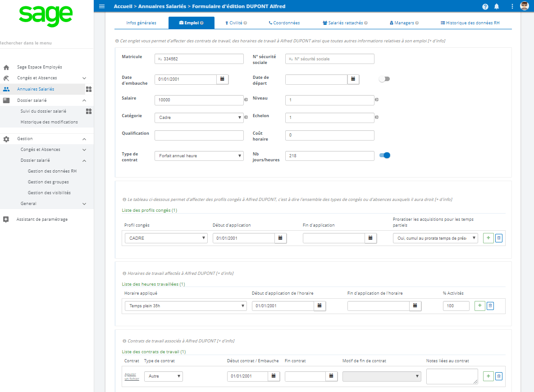
Task: Switch to Civilité tab
Action: pos(236,23)
